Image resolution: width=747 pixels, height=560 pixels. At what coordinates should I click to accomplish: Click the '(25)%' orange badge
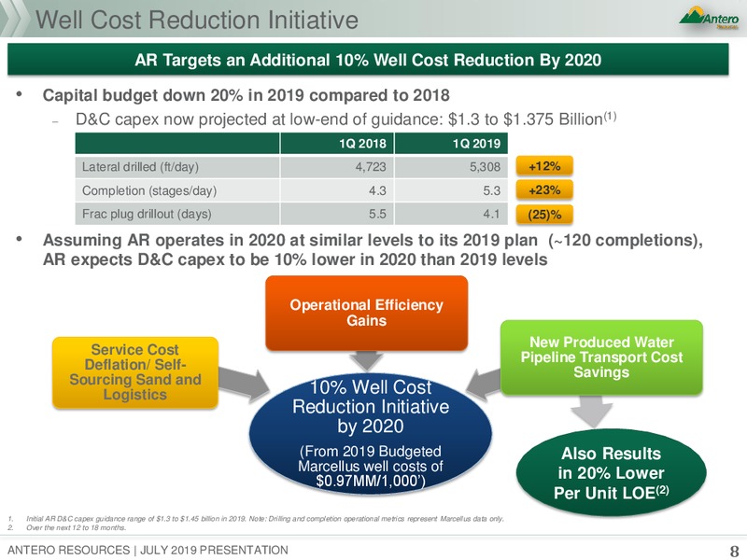[544, 215]
